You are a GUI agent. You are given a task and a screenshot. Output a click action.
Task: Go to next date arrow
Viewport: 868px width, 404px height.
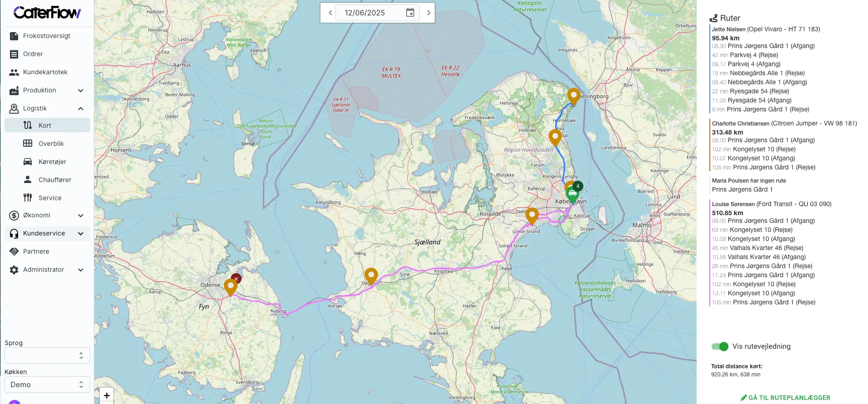click(x=428, y=13)
